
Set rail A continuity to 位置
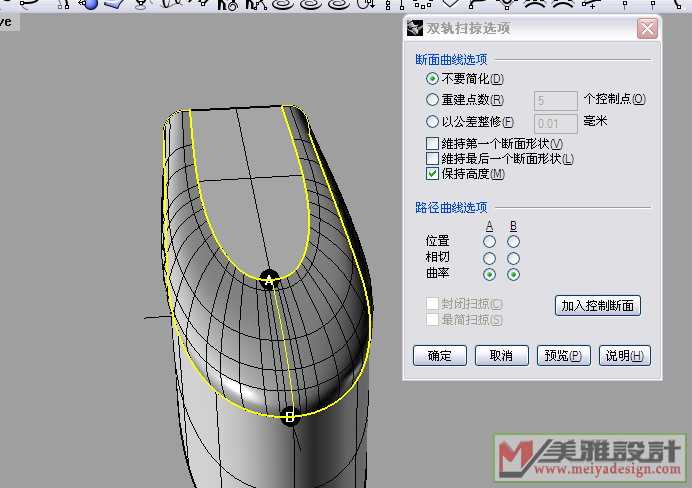pyautogui.click(x=489, y=241)
